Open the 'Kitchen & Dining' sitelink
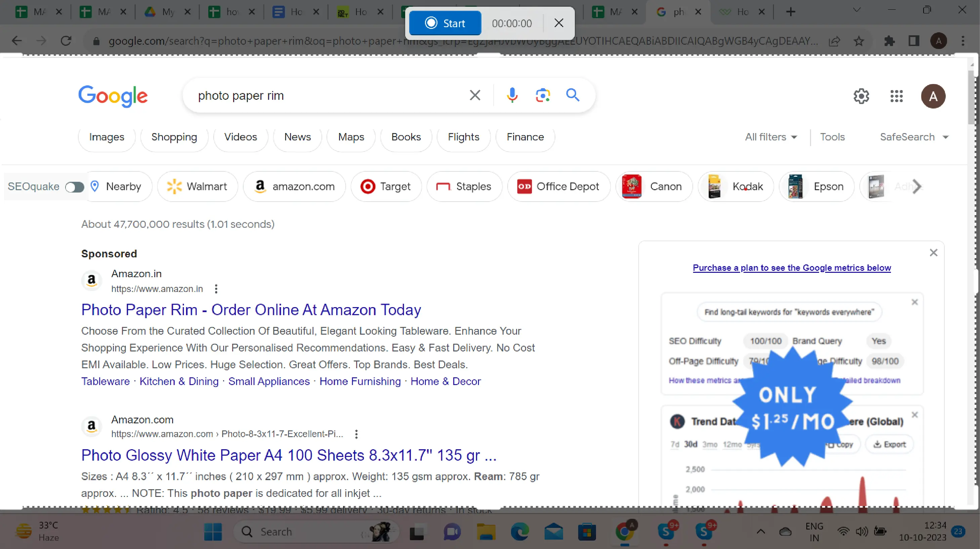 [179, 381]
